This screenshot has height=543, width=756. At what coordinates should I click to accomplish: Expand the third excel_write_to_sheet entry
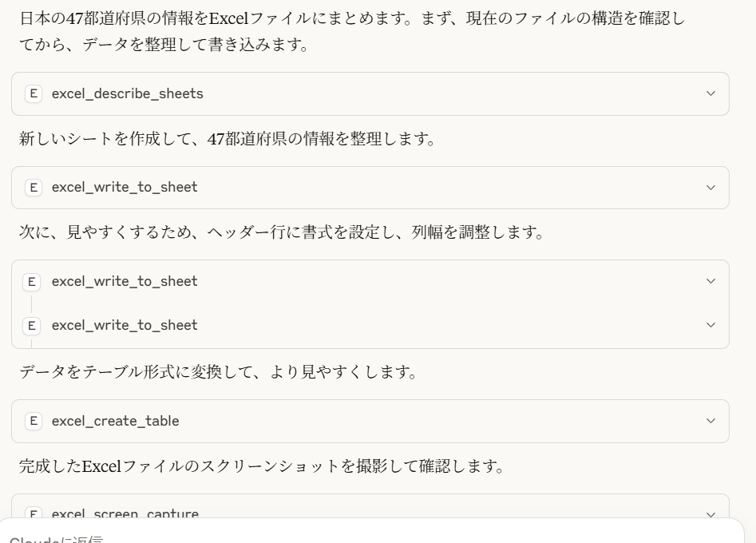coord(711,325)
